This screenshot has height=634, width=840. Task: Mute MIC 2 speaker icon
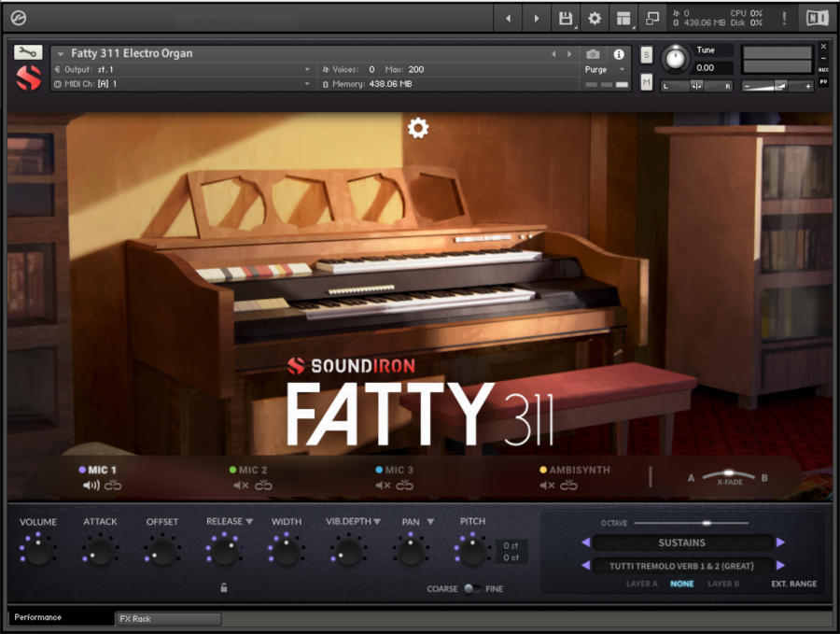point(242,485)
